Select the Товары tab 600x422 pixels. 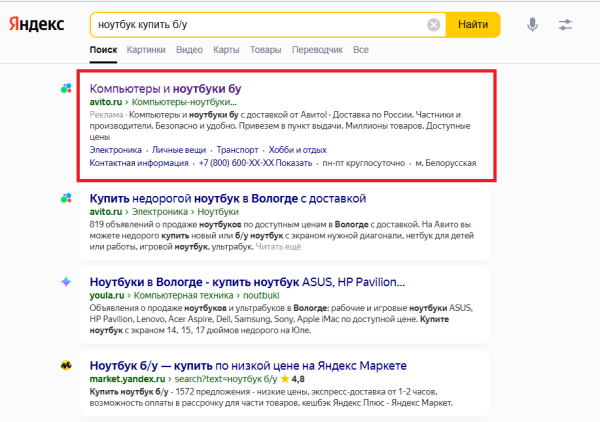coord(265,49)
